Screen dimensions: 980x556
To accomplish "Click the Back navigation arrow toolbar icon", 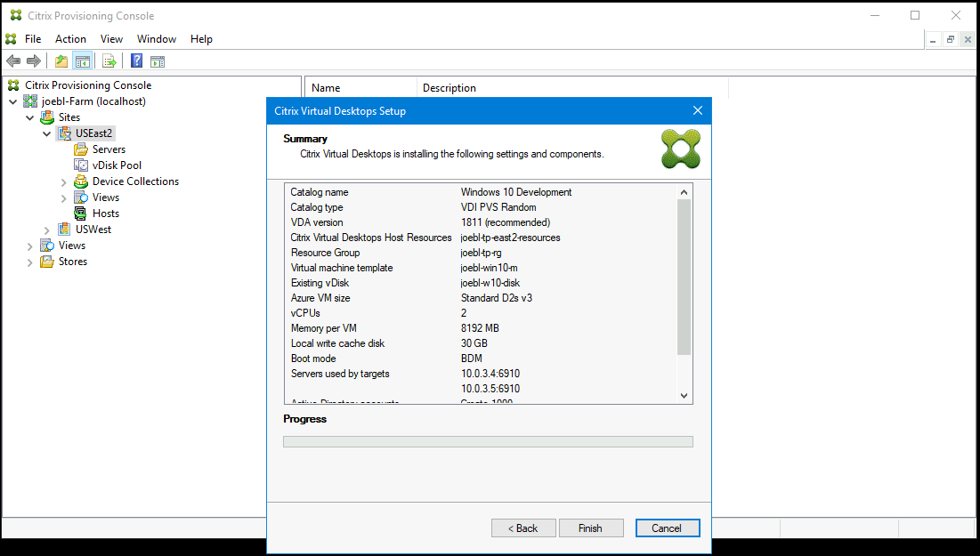I will click(x=13, y=60).
